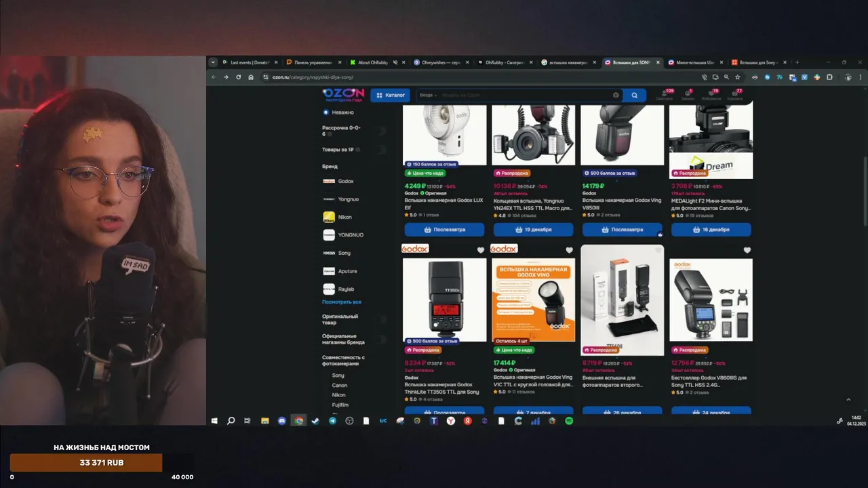Add Godox LUX Elf to cart, Послезавтра button

click(x=444, y=229)
